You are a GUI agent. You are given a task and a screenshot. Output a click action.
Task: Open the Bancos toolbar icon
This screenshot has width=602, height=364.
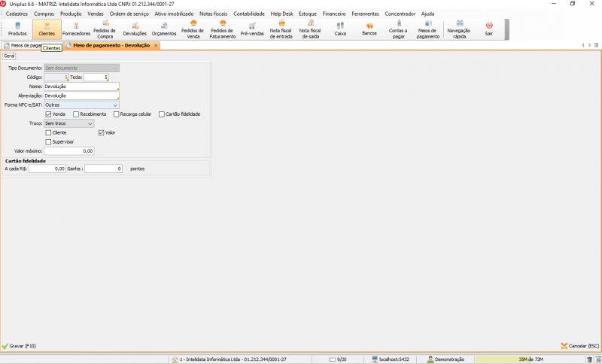point(369,29)
